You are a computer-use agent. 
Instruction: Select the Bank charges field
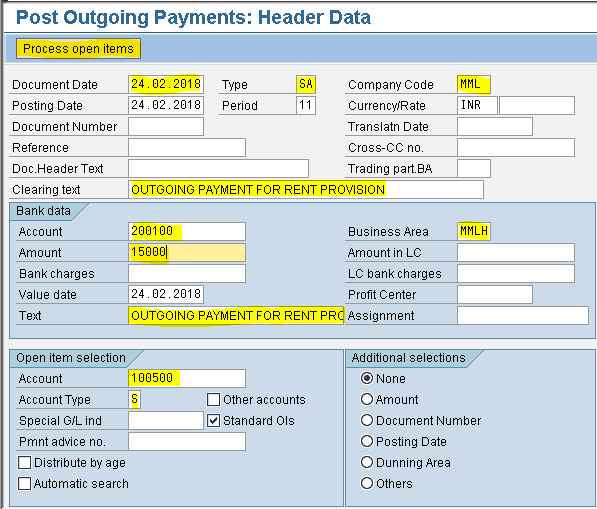pyautogui.click(x=187, y=273)
